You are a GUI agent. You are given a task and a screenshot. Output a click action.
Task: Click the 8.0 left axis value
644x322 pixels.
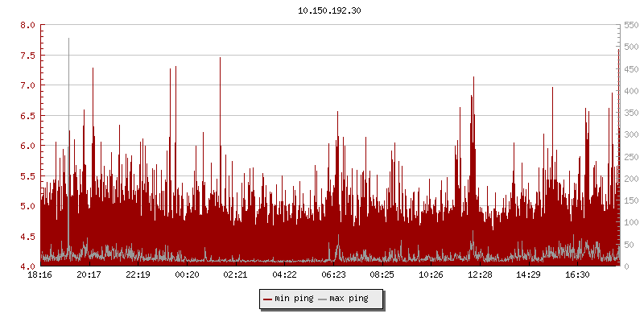click(27, 25)
